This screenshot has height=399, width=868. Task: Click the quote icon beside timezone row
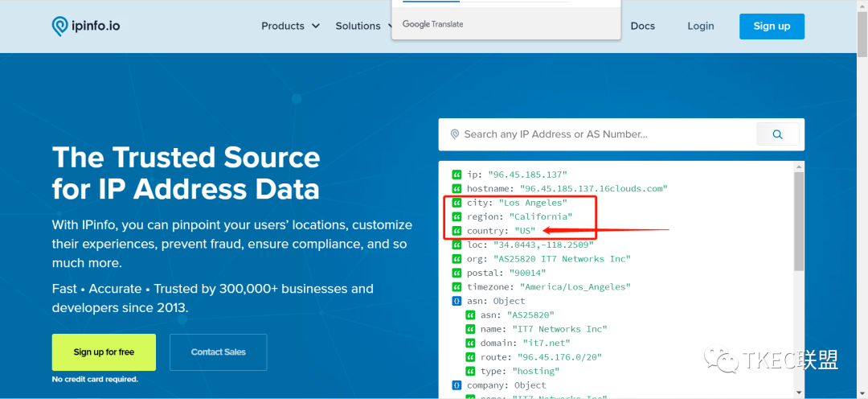[x=457, y=287]
